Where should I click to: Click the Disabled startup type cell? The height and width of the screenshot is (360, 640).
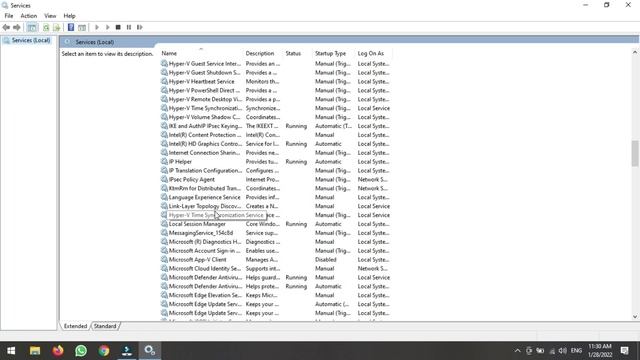pyautogui.click(x=326, y=260)
